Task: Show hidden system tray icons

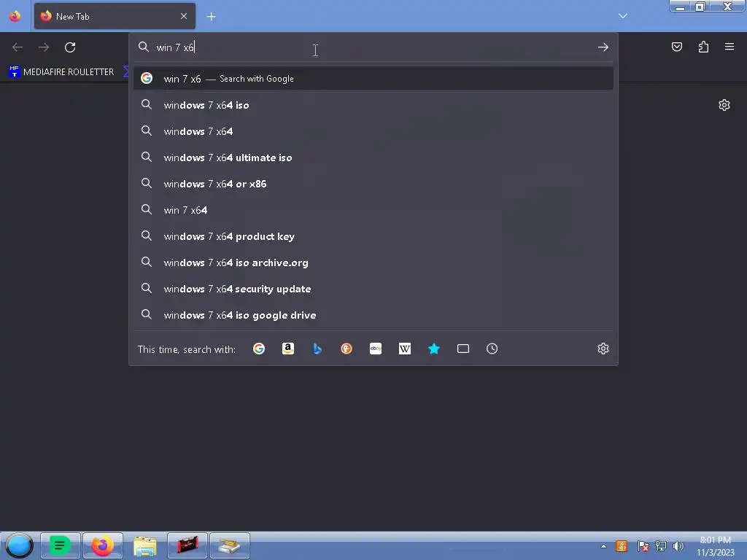Action: (x=603, y=546)
